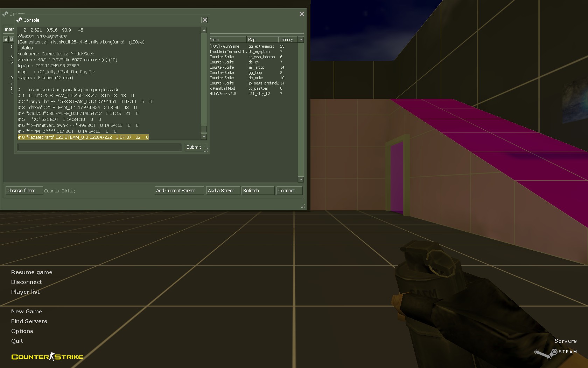Click the Refresh server list button
588x368 pixels.
[x=258, y=191]
